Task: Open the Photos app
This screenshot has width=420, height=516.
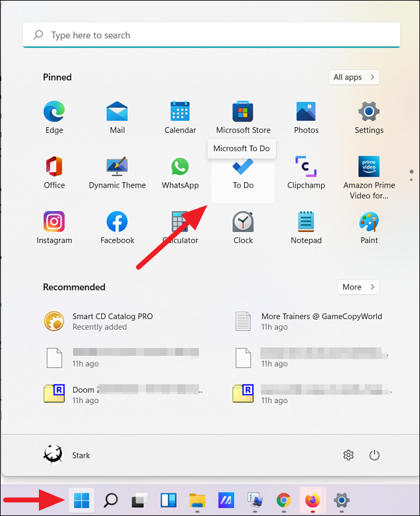Action: coord(306,117)
